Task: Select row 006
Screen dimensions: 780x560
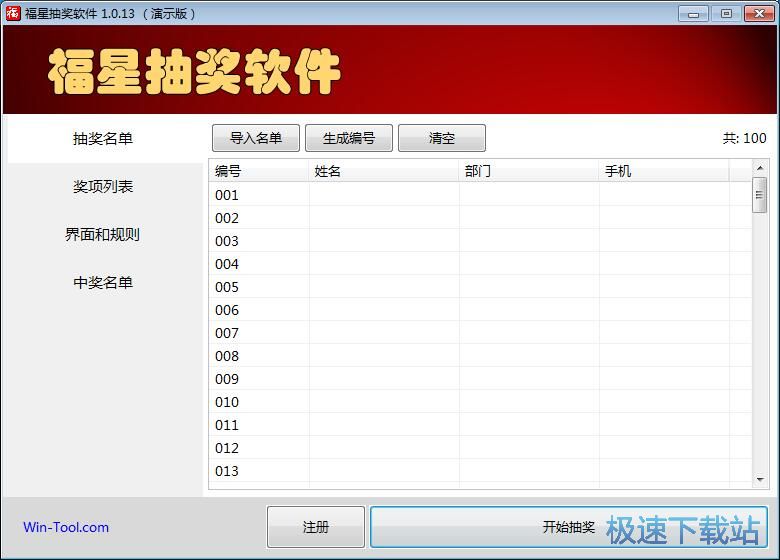Action: coord(480,309)
